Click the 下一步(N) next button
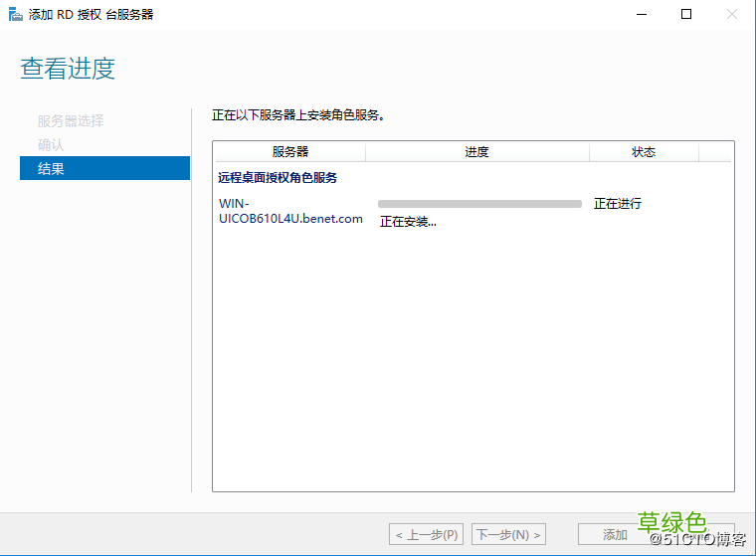 click(508, 534)
